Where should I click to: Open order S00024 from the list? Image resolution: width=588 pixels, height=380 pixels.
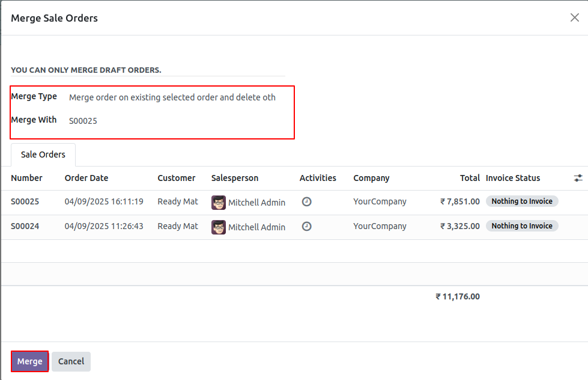[x=25, y=226]
